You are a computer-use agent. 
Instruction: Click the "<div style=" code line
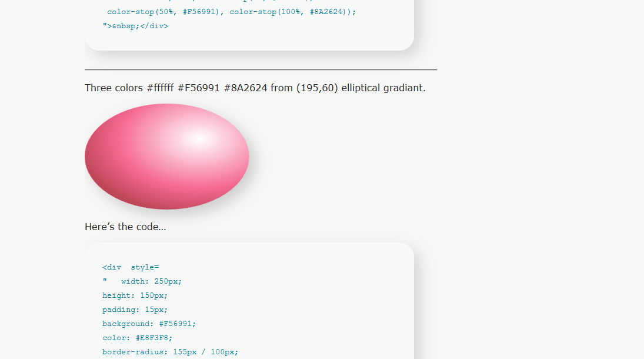pyautogui.click(x=131, y=267)
